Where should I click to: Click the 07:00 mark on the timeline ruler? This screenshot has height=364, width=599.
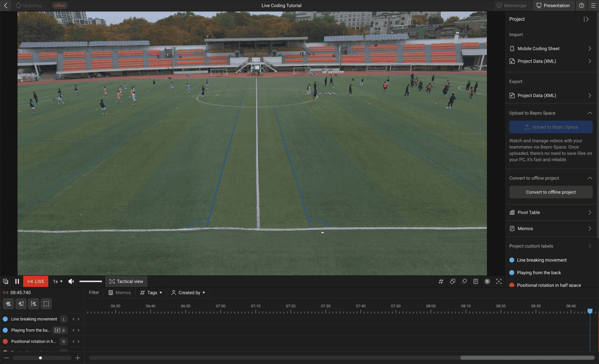(220, 306)
